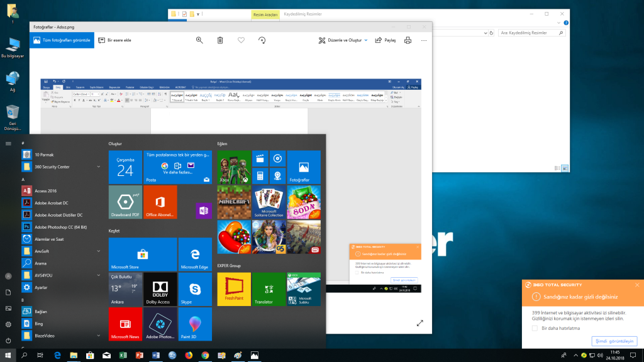This screenshot has height=362, width=644.
Task: Click the printer icon in Photos toolbar
Action: [408, 40]
